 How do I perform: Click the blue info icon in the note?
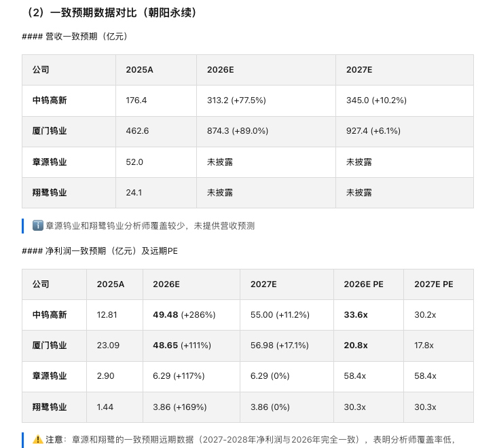point(37,225)
